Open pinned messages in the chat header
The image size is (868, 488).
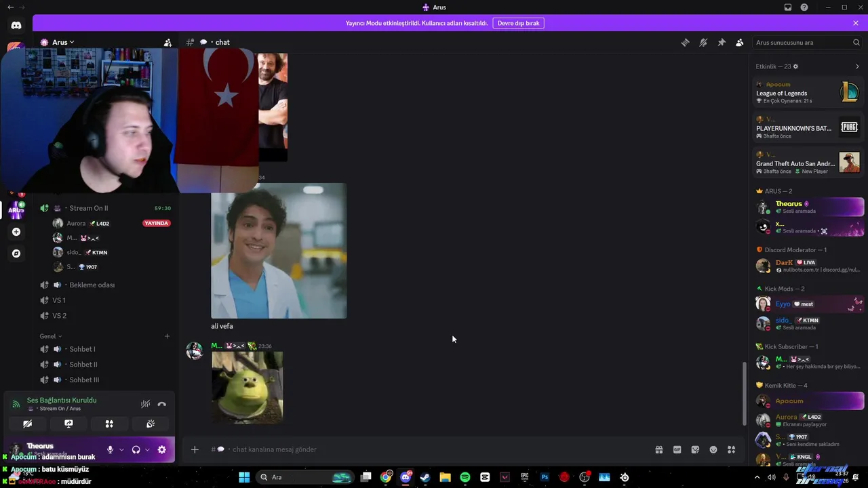[x=722, y=42]
